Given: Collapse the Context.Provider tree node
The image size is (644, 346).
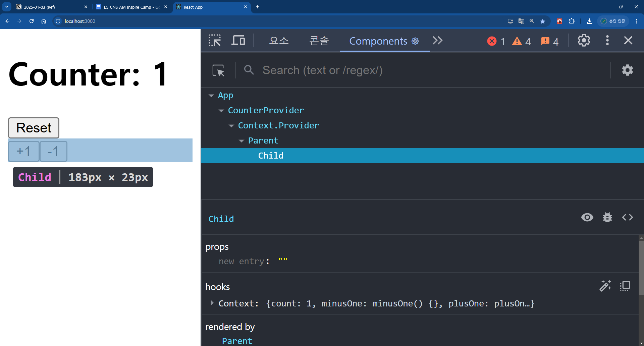Looking at the screenshot, I should tap(231, 126).
